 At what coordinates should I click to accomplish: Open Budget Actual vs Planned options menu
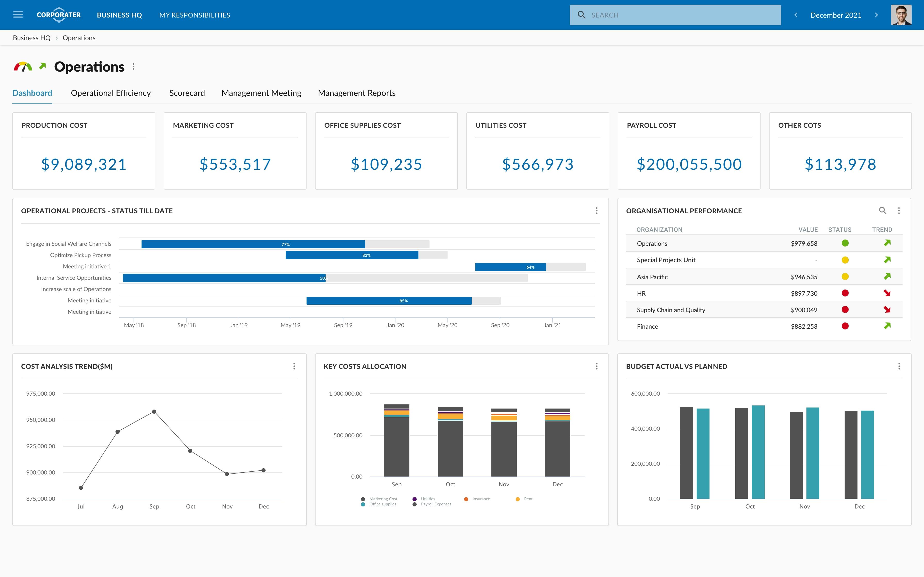tap(899, 366)
